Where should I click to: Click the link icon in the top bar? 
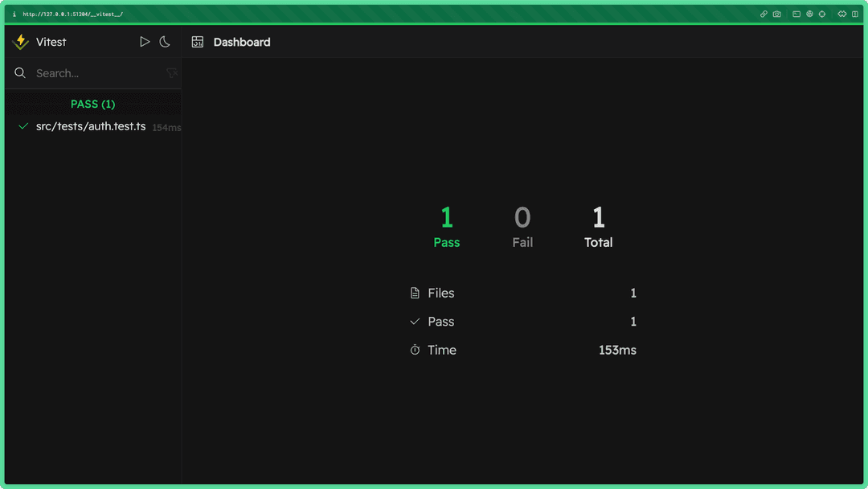point(764,14)
